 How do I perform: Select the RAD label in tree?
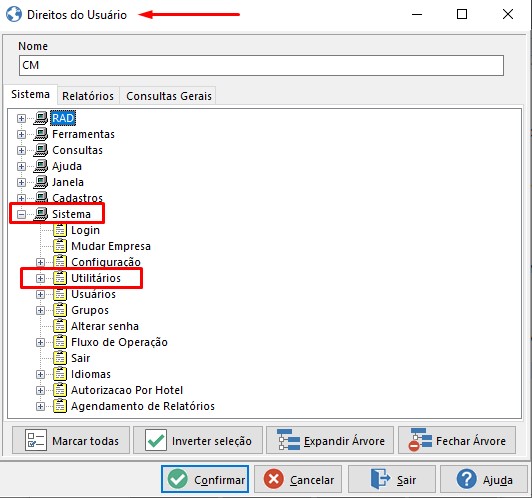point(63,118)
